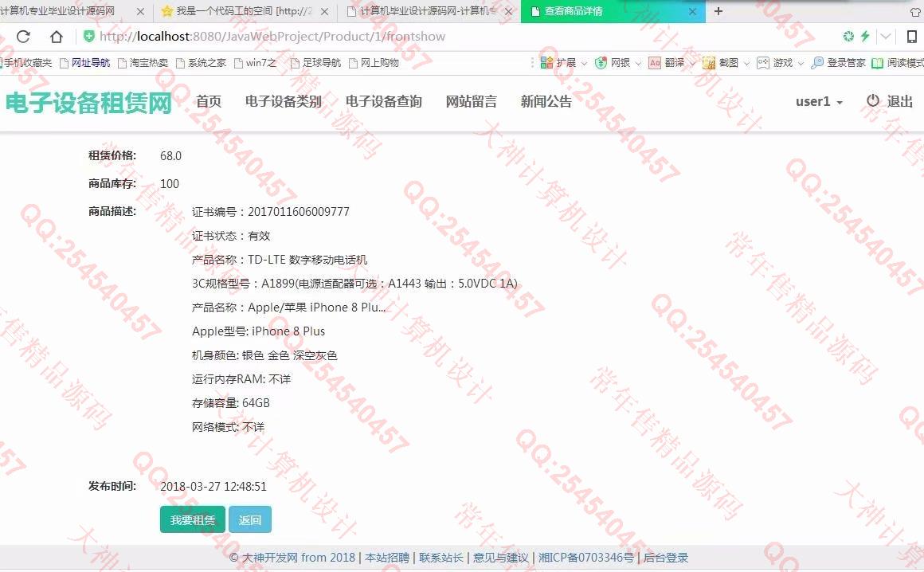Select the 证书编号 certificate number line
Screen dimensions: 924x572
[271, 212]
